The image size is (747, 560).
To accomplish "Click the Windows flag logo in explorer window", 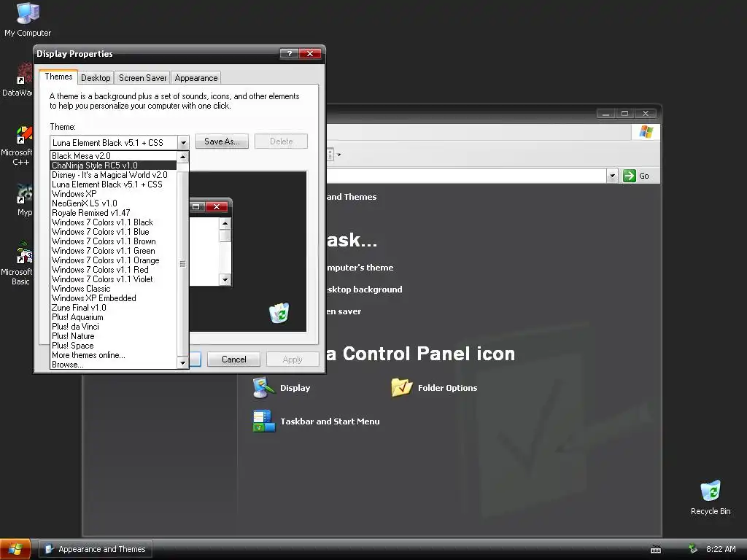I will tap(646, 132).
